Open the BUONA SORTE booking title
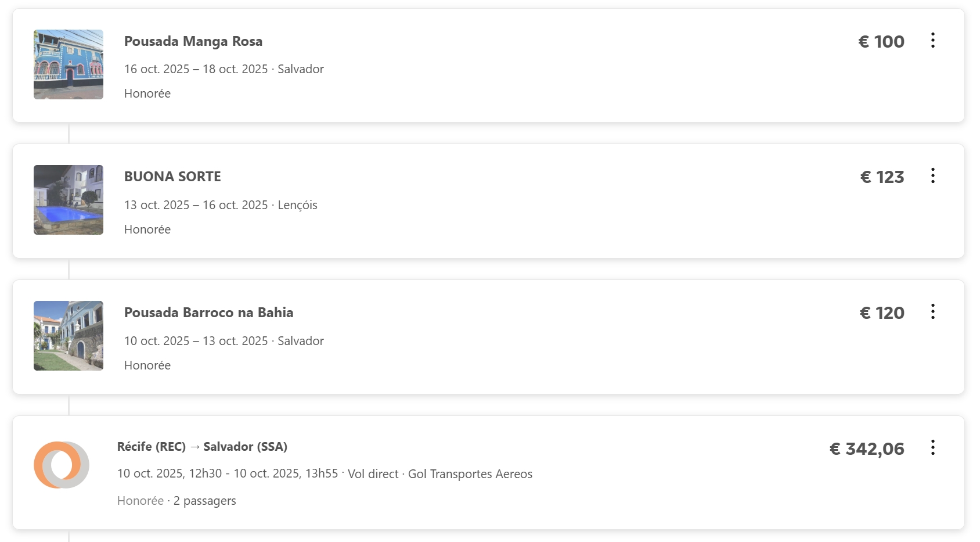Image resolution: width=980 pixels, height=542 pixels. [x=172, y=177]
